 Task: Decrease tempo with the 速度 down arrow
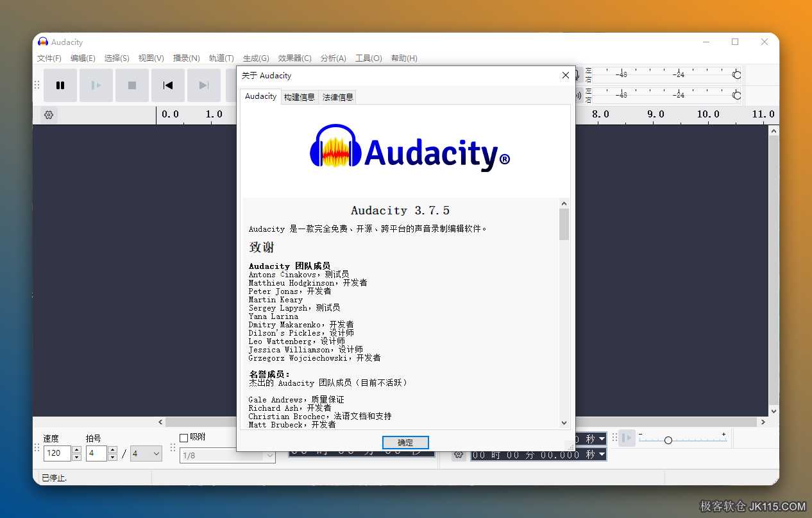[x=77, y=457]
